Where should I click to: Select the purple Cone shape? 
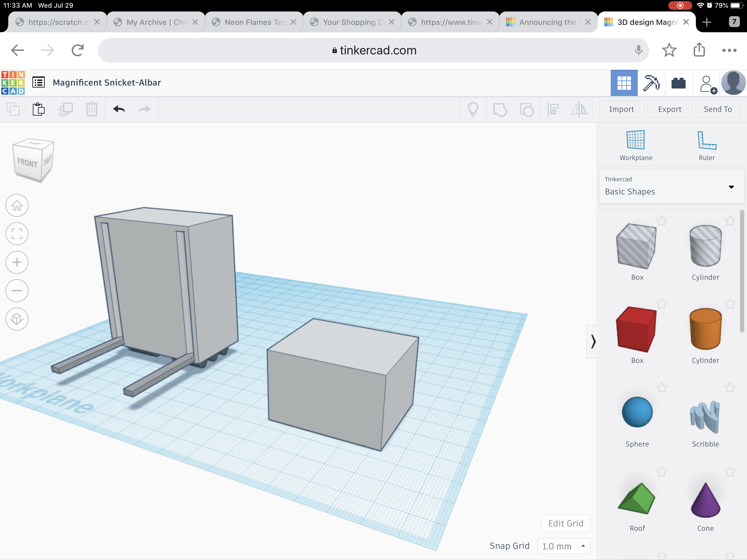click(705, 500)
